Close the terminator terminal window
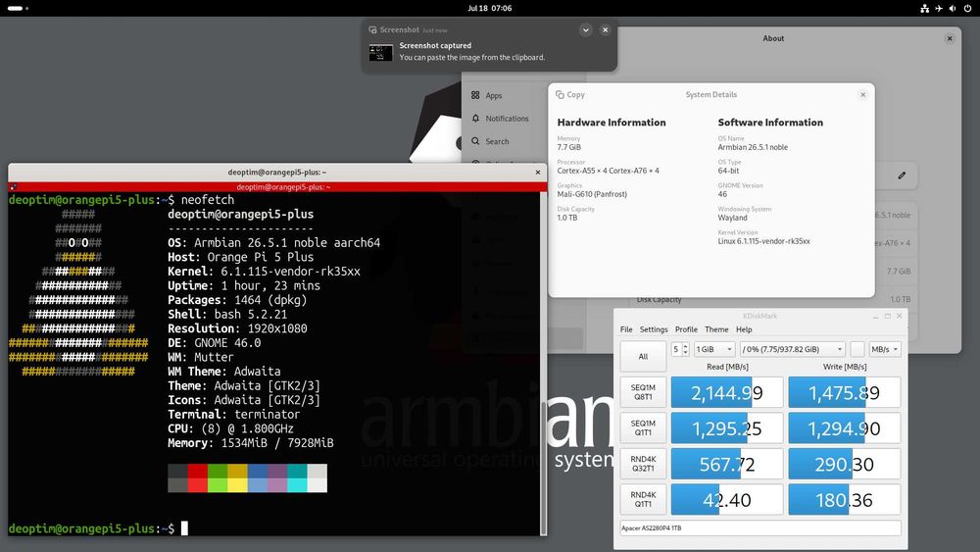This screenshot has width=980, height=552. point(537,172)
